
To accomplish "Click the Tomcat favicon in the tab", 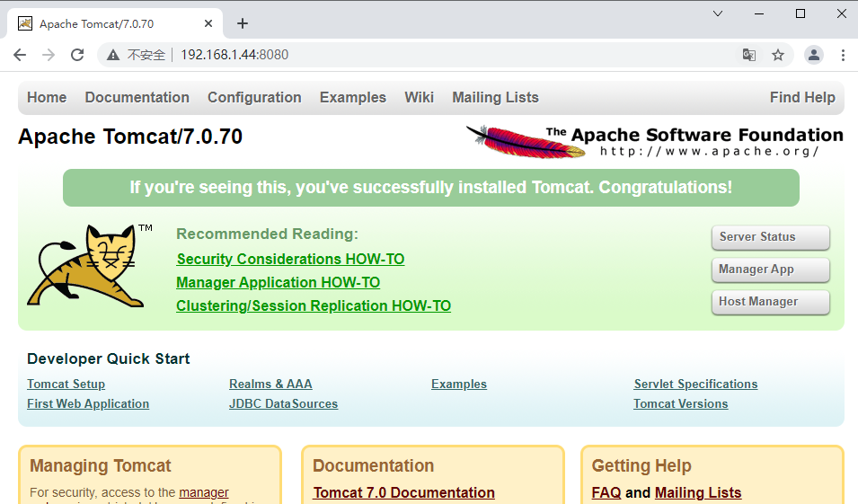I will click(x=24, y=23).
